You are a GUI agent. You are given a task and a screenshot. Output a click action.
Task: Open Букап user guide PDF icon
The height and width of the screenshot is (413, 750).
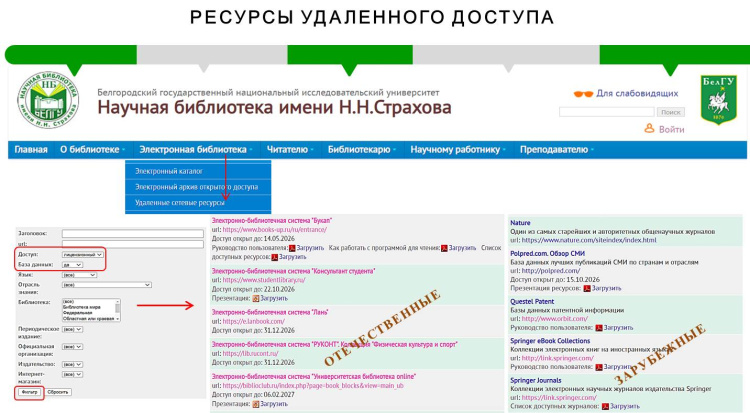click(292, 248)
